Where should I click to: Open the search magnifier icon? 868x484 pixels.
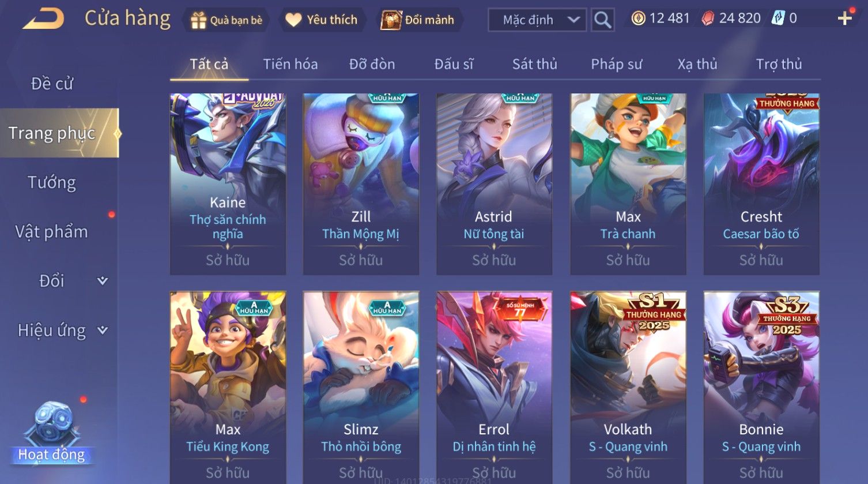(x=602, y=20)
